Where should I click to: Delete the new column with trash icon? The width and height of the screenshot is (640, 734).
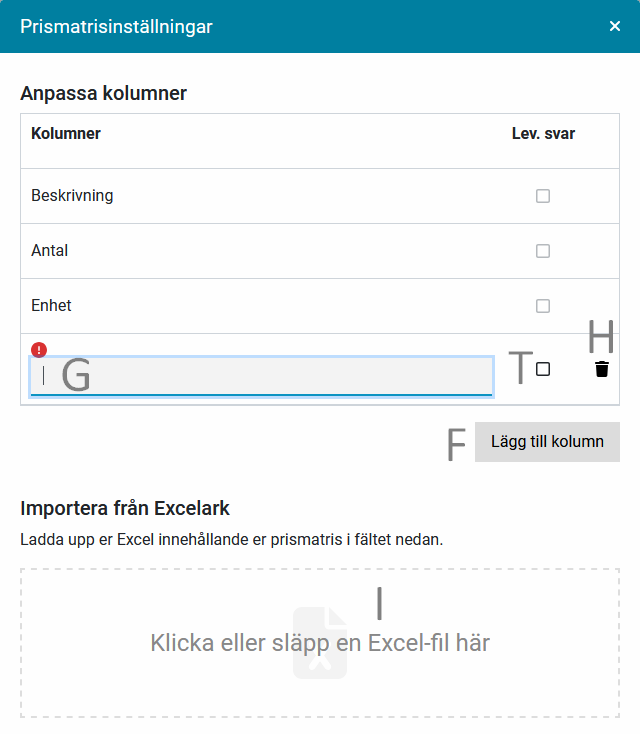601,369
